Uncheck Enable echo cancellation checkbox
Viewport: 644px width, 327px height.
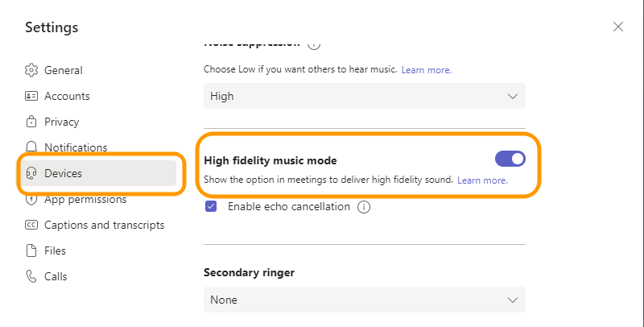coord(211,206)
